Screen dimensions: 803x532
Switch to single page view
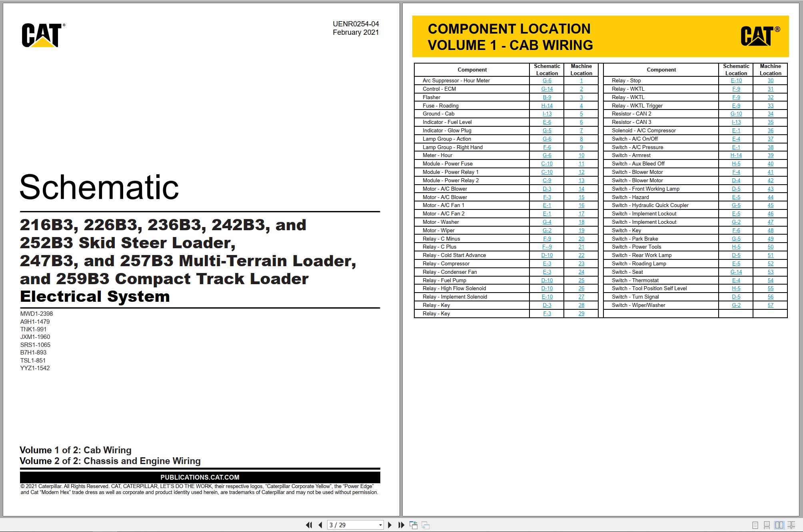coord(755,525)
